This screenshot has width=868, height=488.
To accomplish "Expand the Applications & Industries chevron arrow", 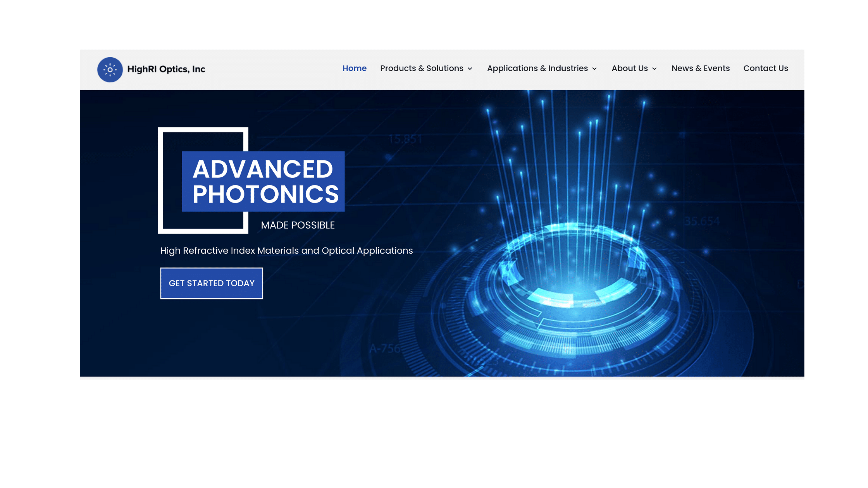I will click(x=594, y=69).
